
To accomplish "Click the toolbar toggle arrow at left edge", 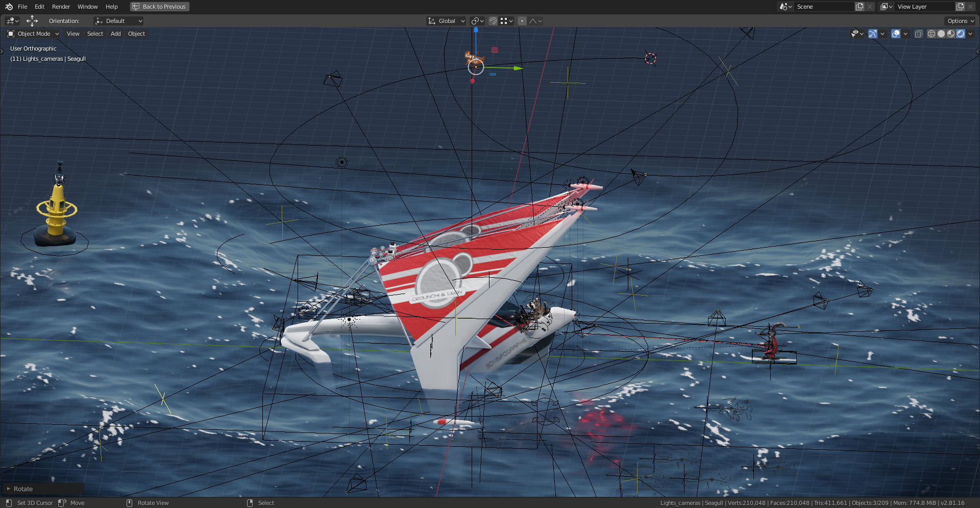I will (x=2, y=51).
